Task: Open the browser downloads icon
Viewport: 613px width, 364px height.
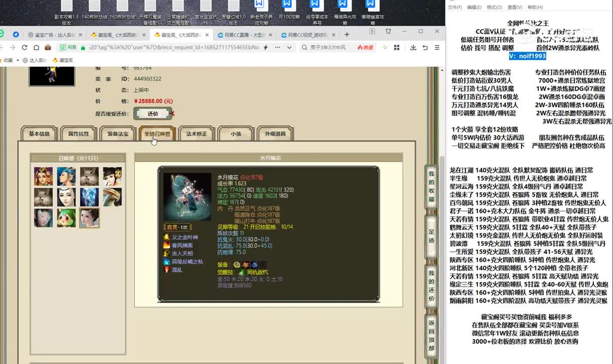Action: pyautogui.click(x=413, y=48)
